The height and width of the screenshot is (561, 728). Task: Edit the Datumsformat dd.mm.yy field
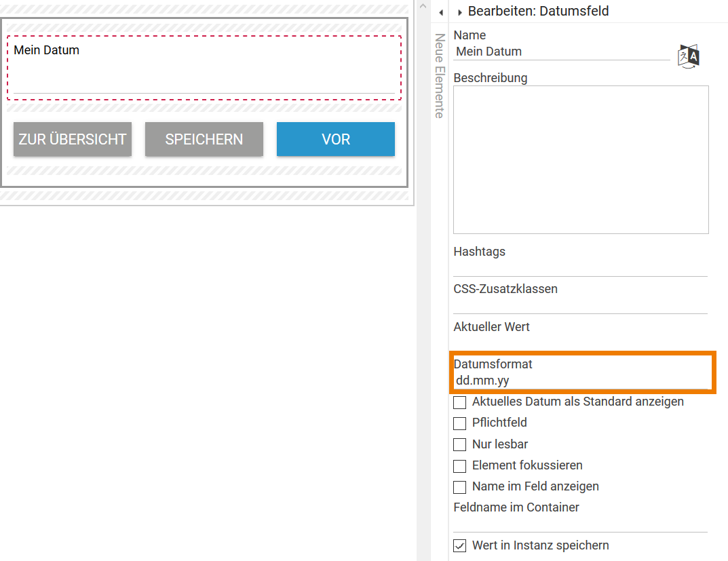pyautogui.click(x=580, y=381)
